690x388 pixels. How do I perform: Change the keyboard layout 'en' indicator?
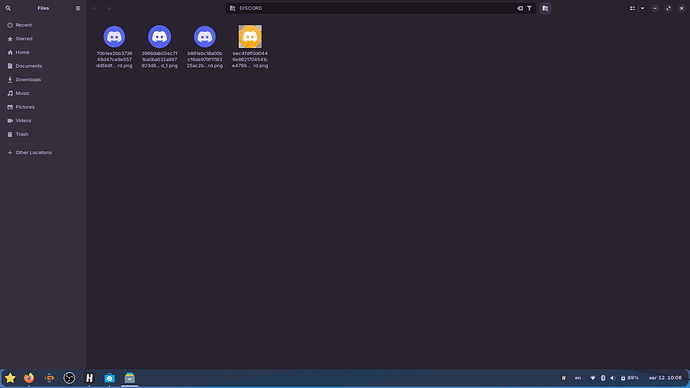click(x=578, y=378)
